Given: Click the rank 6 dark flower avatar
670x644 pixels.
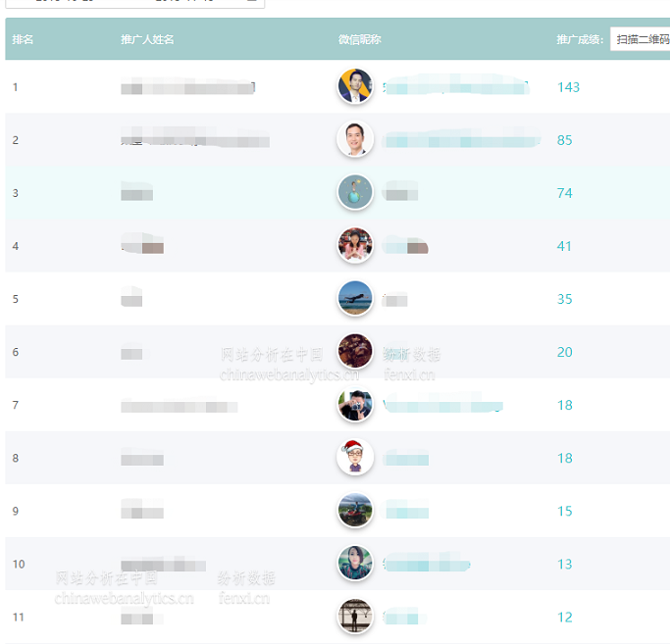Looking at the screenshot, I should (354, 351).
